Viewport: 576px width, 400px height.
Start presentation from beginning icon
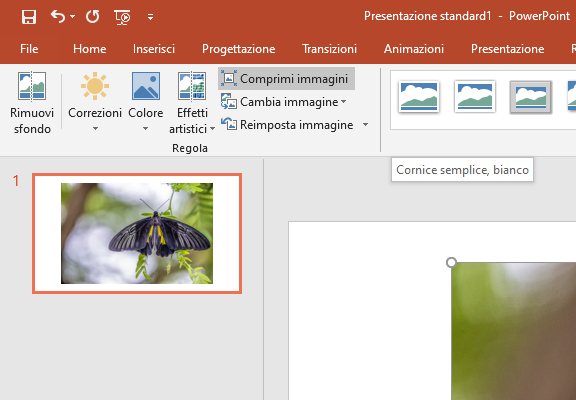[x=122, y=17]
